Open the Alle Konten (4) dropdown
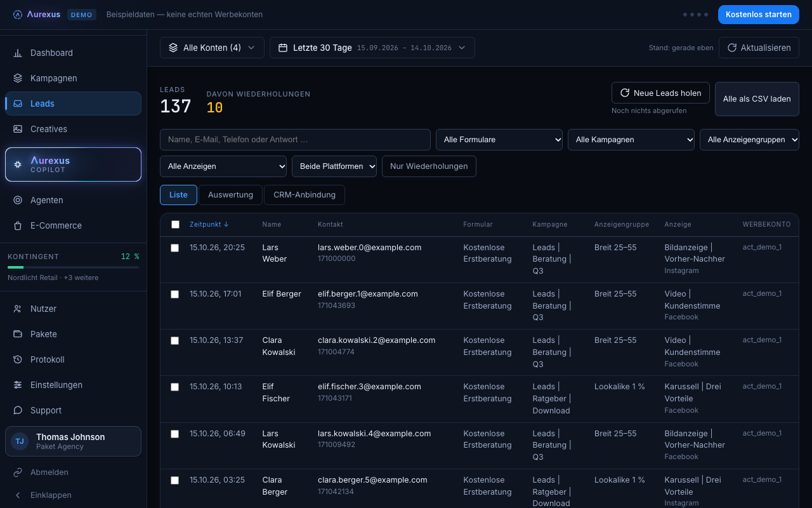Screen dimensions: 812x508 [x=212, y=48]
